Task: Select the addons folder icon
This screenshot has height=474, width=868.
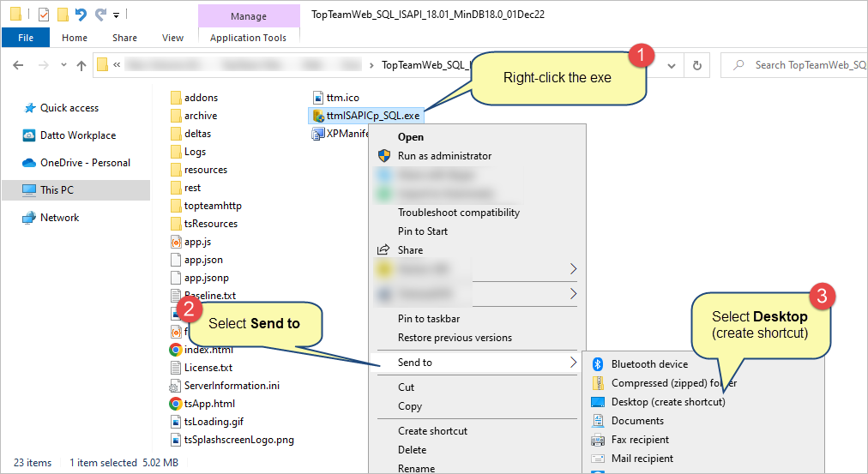Action: (176, 98)
